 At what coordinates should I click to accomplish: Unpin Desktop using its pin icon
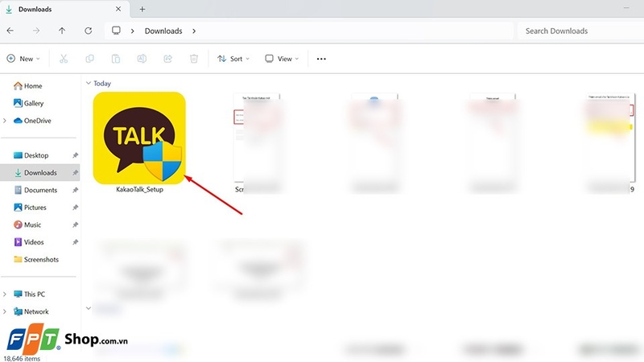tap(75, 155)
